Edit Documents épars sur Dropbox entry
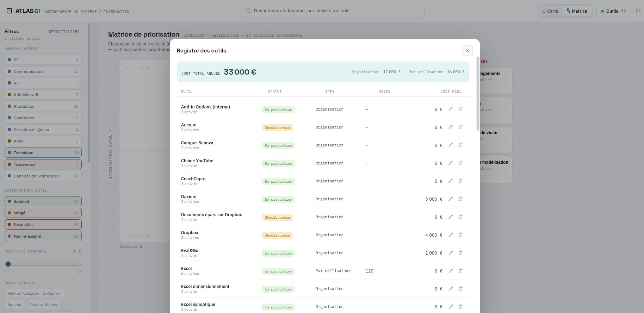Image resolution: width=644 pixels, height=313 pixels. pyautogui.click(x=451, y=217)
